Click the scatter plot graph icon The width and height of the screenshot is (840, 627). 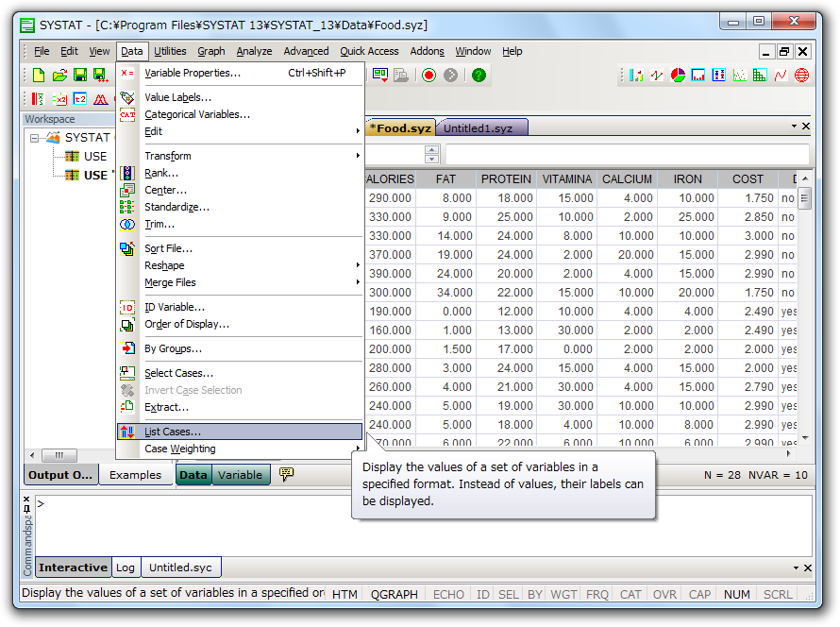point(739,76)
